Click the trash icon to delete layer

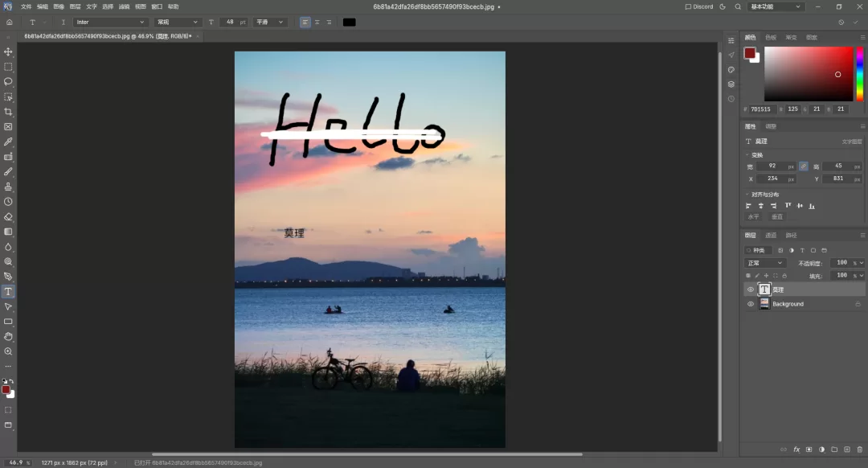(860, 450)
